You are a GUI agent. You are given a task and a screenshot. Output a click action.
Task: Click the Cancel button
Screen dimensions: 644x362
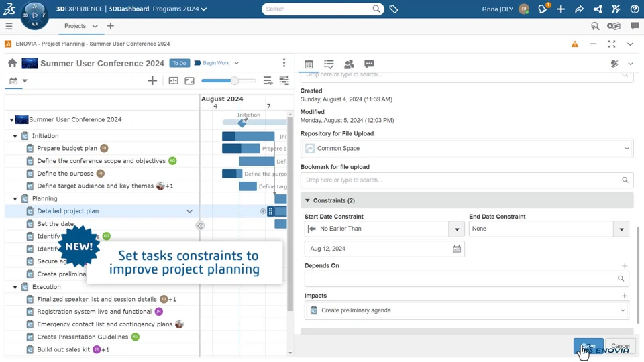[x=620, y=346]
